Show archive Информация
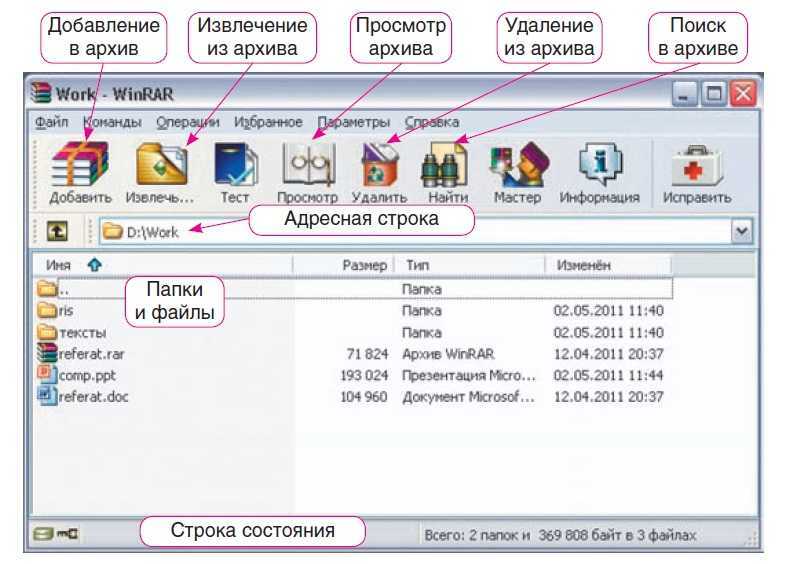The width and height of the screenshot is (790, 564). [601, 165]
